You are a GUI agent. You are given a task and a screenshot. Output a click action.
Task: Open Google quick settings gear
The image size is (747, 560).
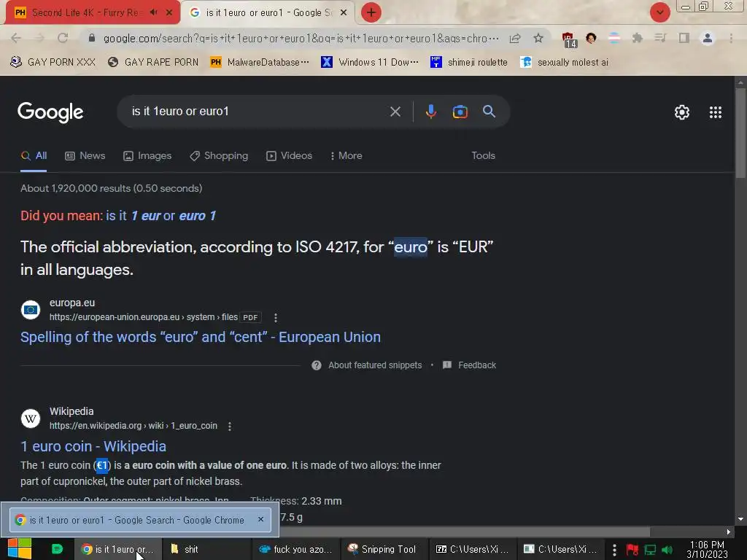click(682, 112)
